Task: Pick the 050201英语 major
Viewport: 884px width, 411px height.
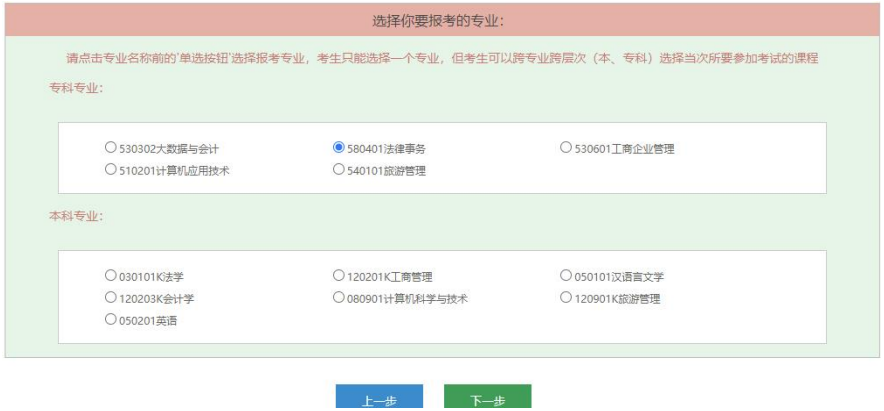Action: pos(111,320)
